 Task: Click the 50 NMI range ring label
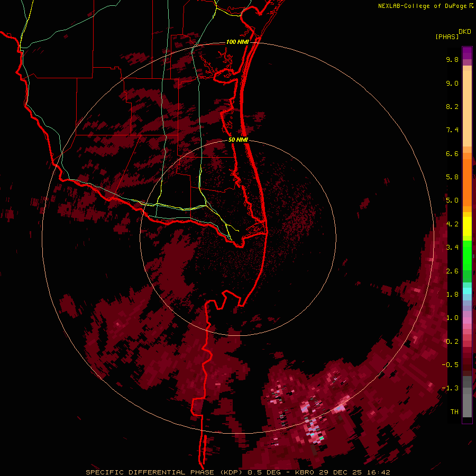239,140
